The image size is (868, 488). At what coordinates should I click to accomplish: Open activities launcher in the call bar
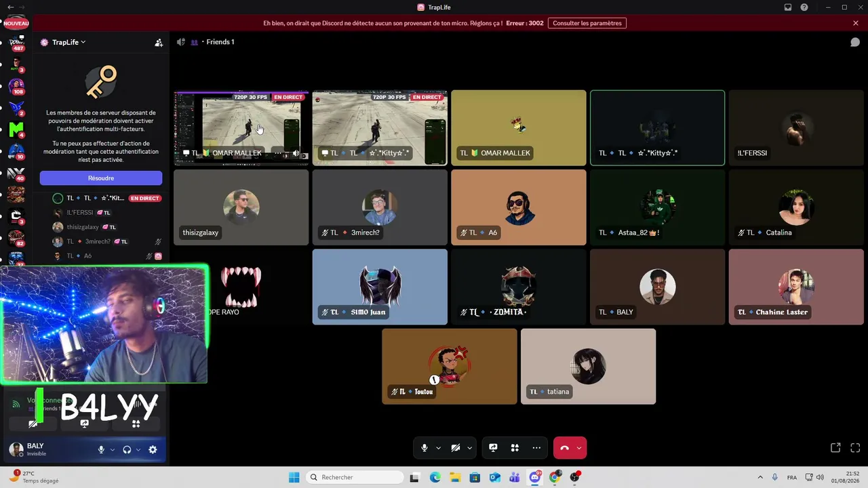tap(515, 448)
